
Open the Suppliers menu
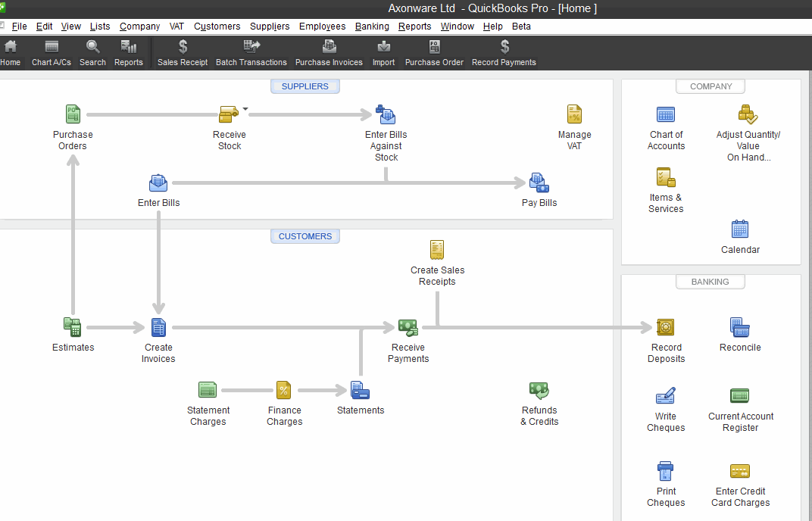(270, 27)
